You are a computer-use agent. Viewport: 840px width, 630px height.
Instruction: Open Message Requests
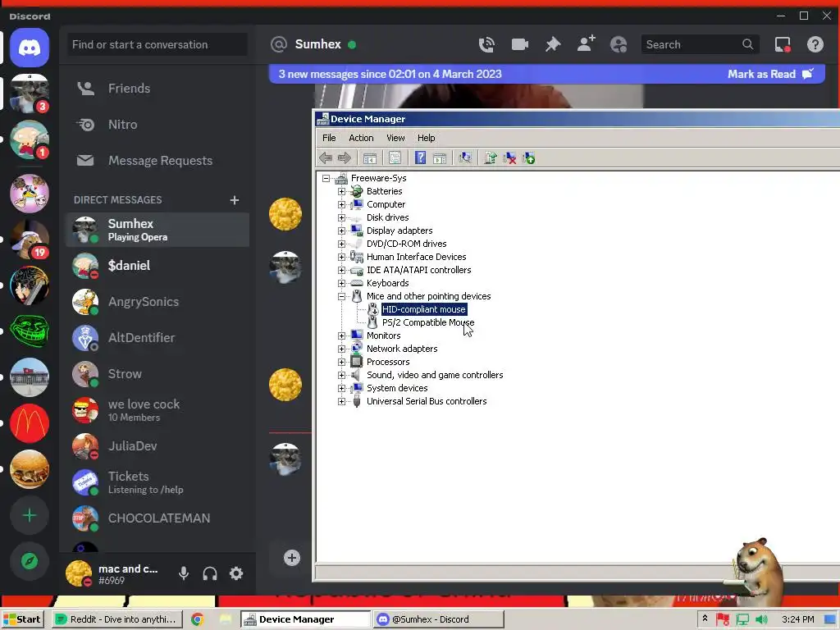[157, 160]
